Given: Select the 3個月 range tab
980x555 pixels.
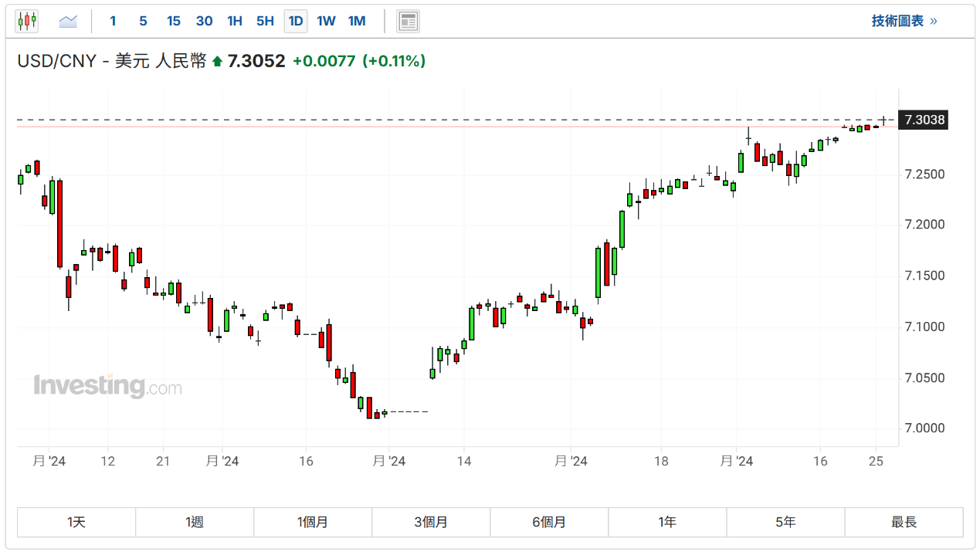Looking at the screenshot, I should point(431,523).
